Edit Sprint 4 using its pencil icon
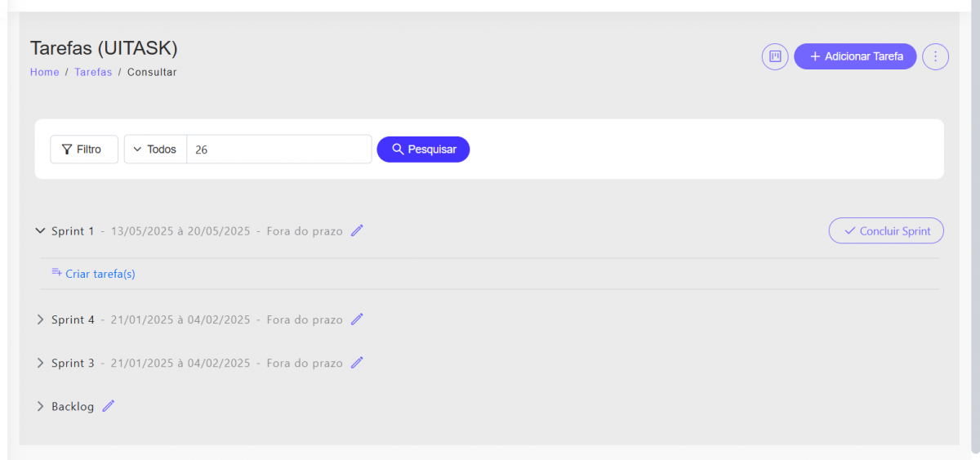The width and height of the screenshot is (980, 460). point(357,319)
